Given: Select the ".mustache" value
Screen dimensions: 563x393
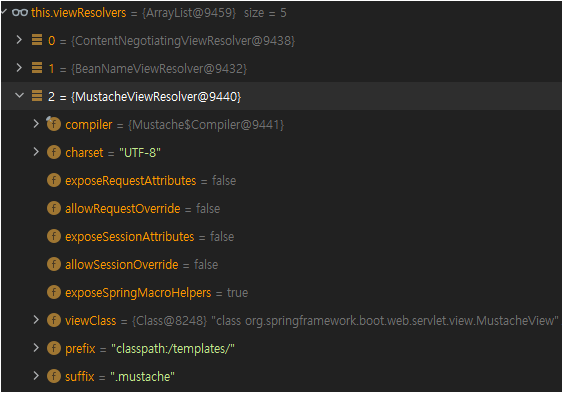Looking at the screenshot, I should tap(142, 377).
